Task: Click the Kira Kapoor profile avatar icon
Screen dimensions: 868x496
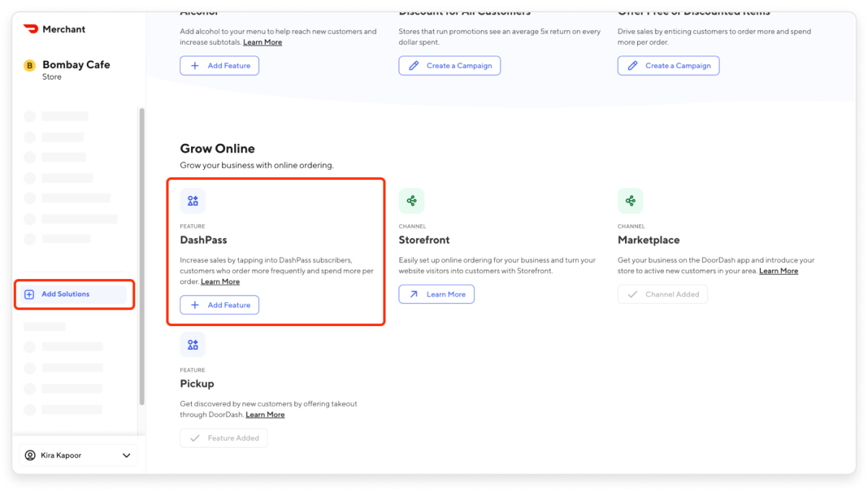Action: tap(30, 456)
